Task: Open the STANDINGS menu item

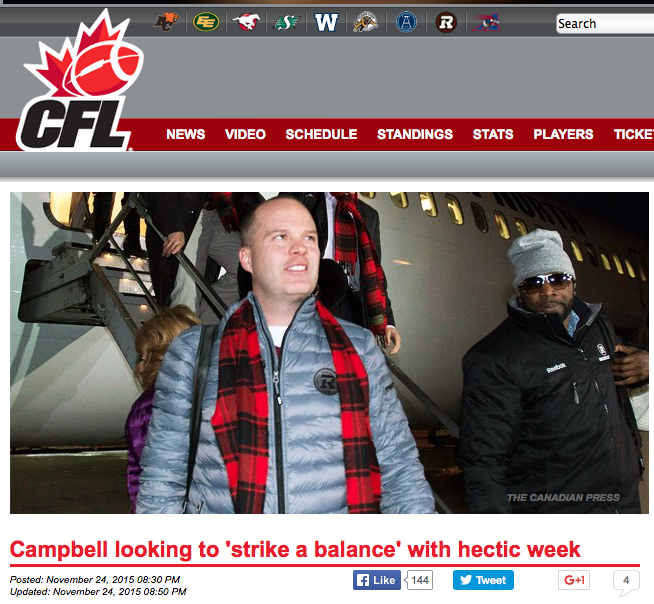Action: [415, 134]
